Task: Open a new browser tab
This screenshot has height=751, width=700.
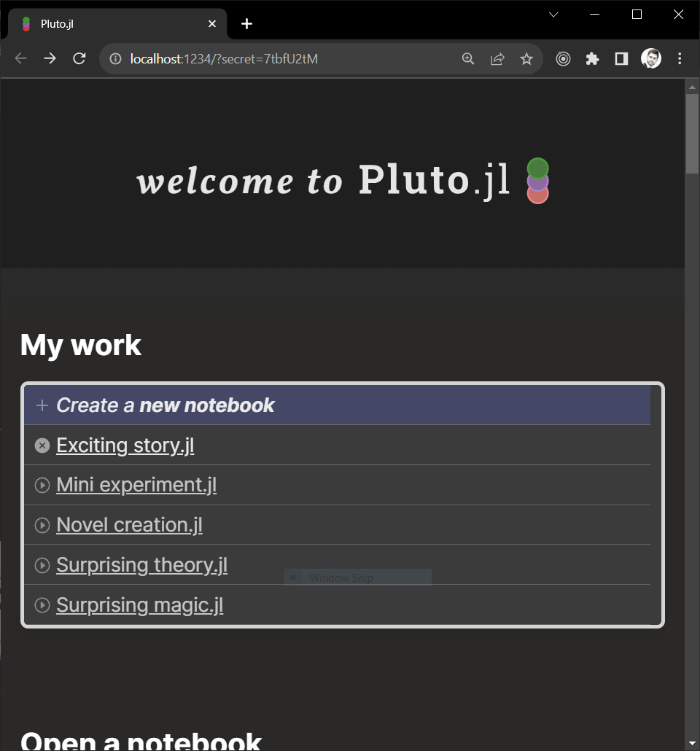Action: pos(246,24)
